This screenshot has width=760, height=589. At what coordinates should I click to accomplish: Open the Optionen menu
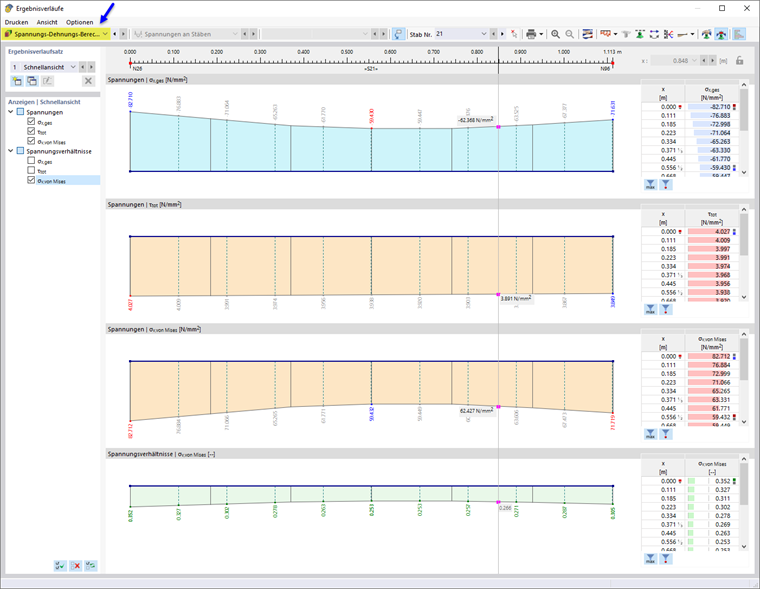[x=79, y=22]
